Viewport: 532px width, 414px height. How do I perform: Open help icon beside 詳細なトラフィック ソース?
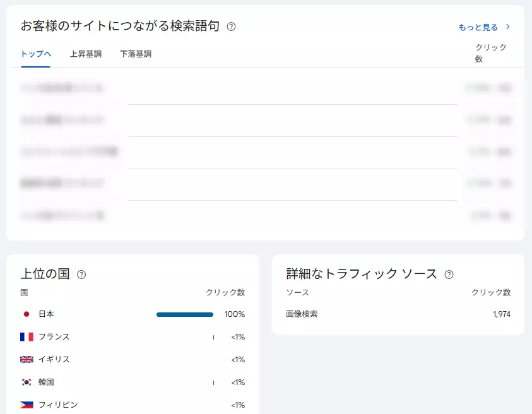tap(449, 275)
